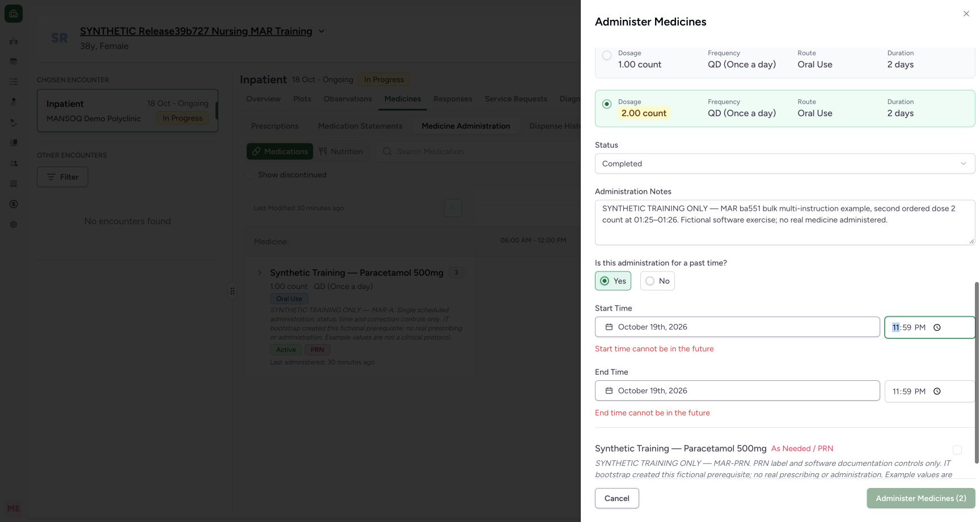Image resolution: width=980 pixels, height=522 pixels.
Task: Click the Cancel button
Action: coord(617,498)
